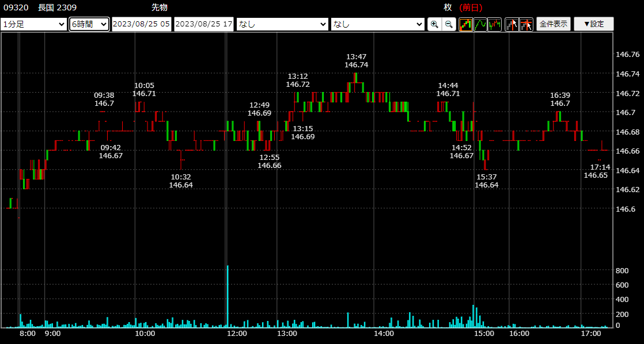Click the 15:00 time axis label
Viewport: 644px width, 344px height.
[484, 333]
